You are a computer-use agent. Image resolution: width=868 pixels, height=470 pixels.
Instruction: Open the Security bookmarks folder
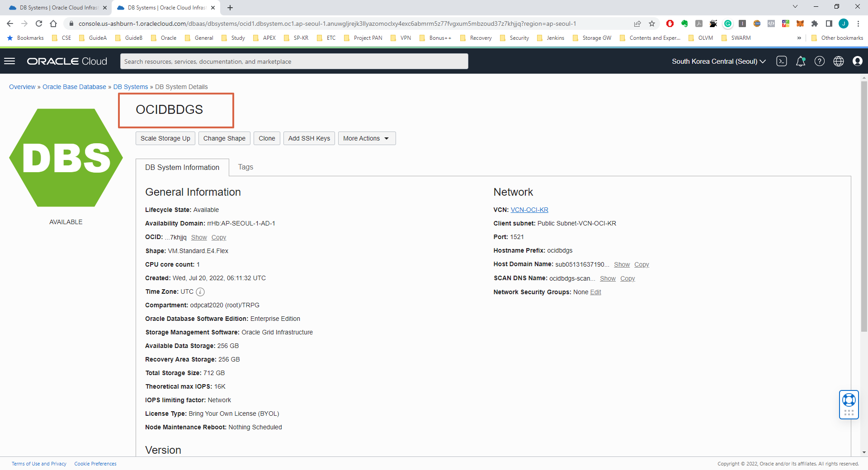514,38
